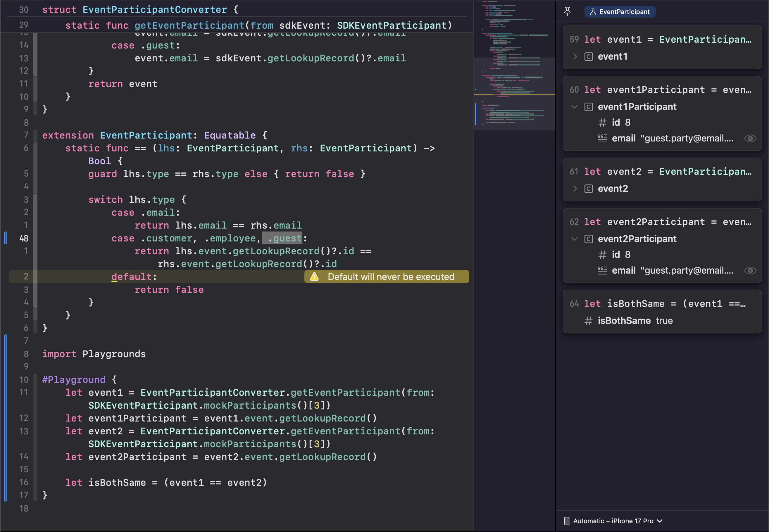This screenshot has height=532, width=769.
Task: Click the 'Equatable' protocol name
Action: tap(230, 135)
